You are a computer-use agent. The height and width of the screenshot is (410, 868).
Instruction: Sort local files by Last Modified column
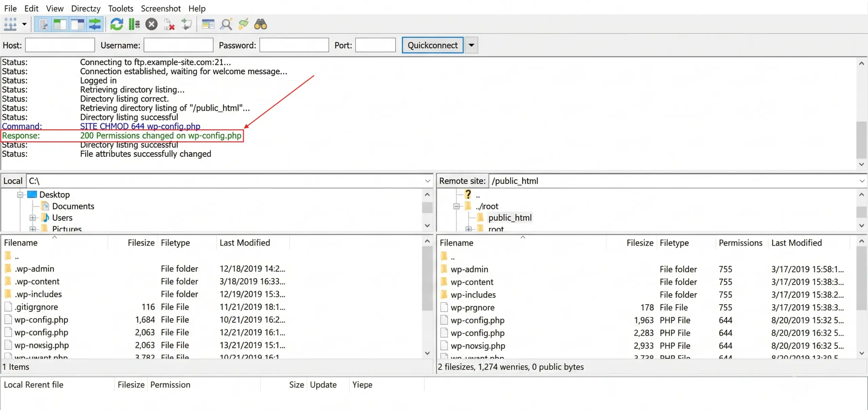coord(245,243)
